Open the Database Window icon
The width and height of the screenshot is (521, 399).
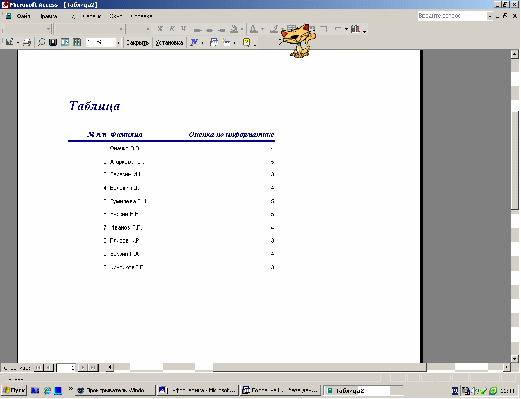pos(214,42)
